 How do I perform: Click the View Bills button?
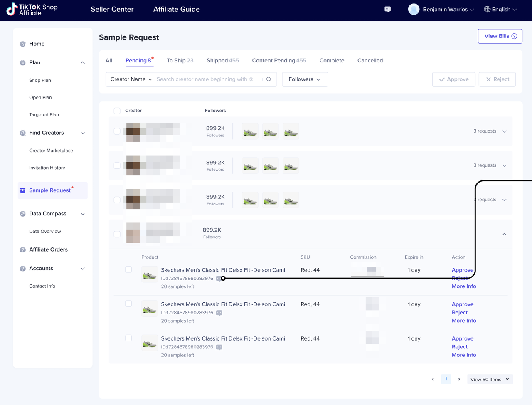[500, 36]
